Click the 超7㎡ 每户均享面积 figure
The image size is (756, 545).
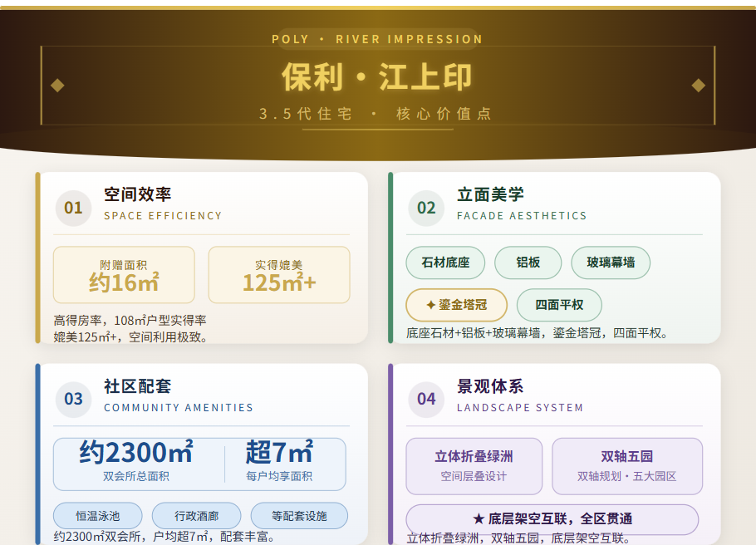click(x=279, y=460)
